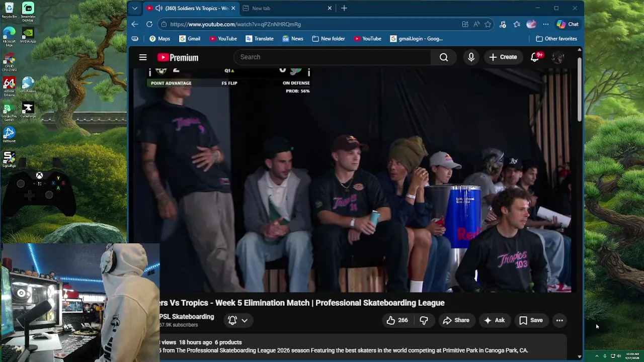
Task: Switch to the Soldiers Vs Tropics tab
Action: pos(191,8)
